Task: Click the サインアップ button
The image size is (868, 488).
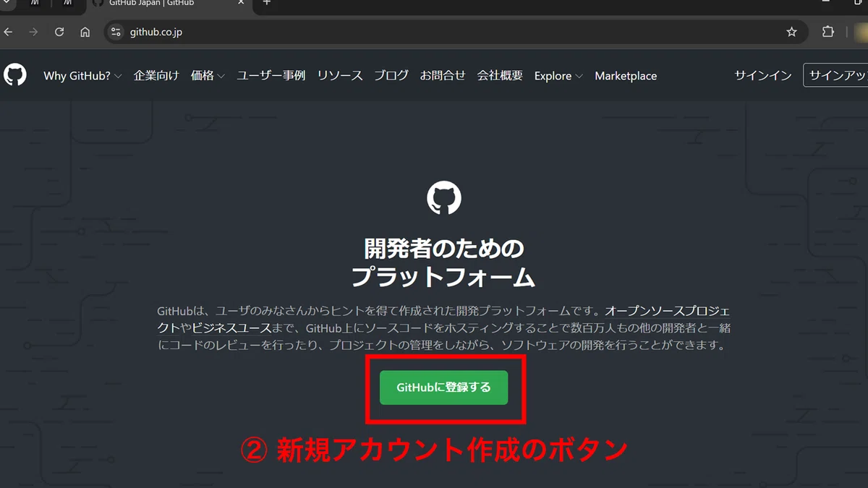Action: tap(836, 75)
